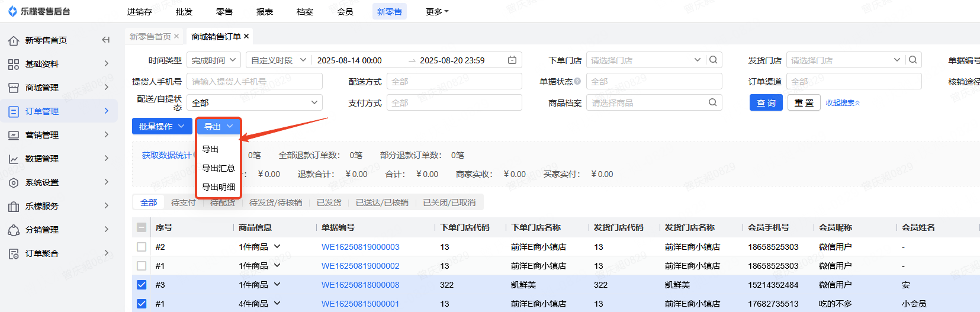Click the 支付方式 field

click(454, 102)
